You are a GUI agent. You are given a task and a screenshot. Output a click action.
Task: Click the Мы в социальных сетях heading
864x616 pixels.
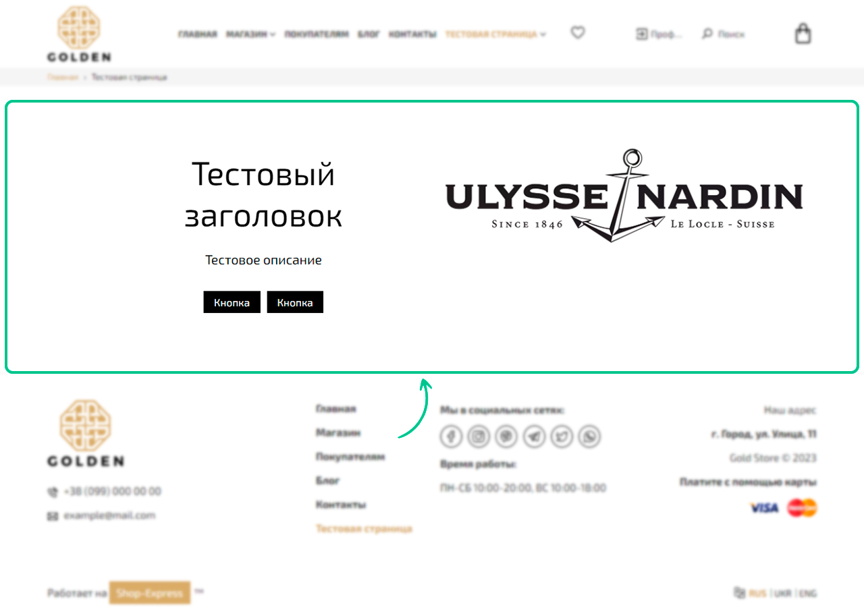click(502, 410)
